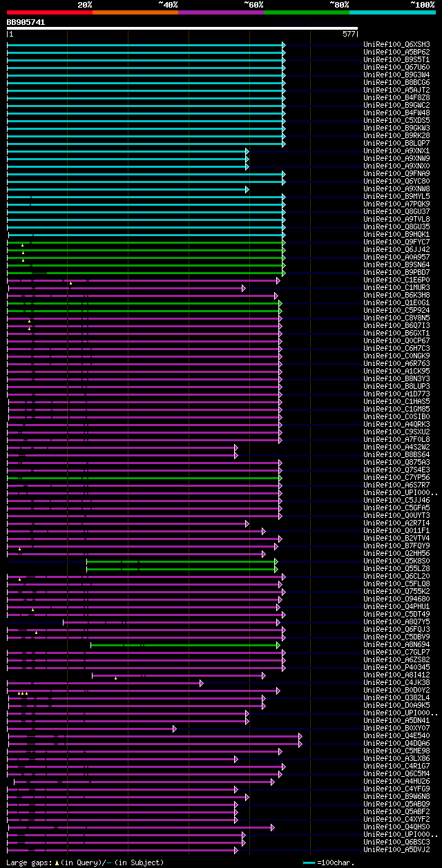Click the green alignment bar for UniRef100_Q5K8S0
Screen dimensions: 442x868
[182, 561]
